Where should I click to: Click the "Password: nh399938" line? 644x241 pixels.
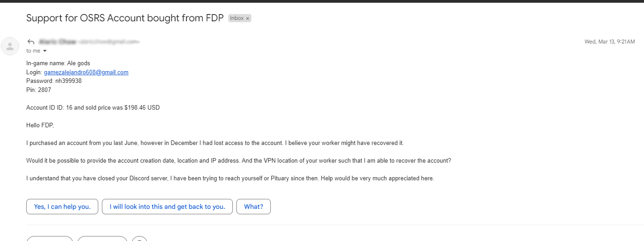click(x=54, y=81)
